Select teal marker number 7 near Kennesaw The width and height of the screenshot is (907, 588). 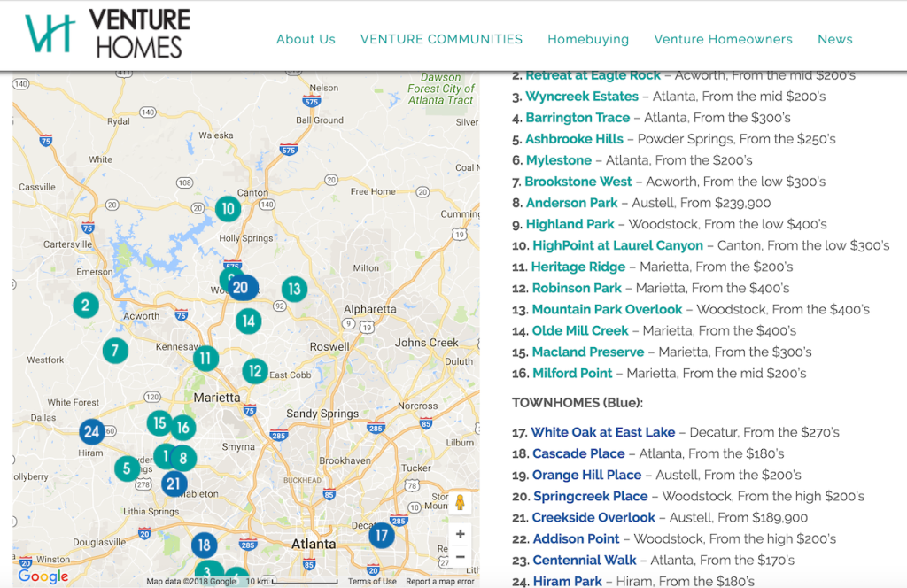(114, 351)
